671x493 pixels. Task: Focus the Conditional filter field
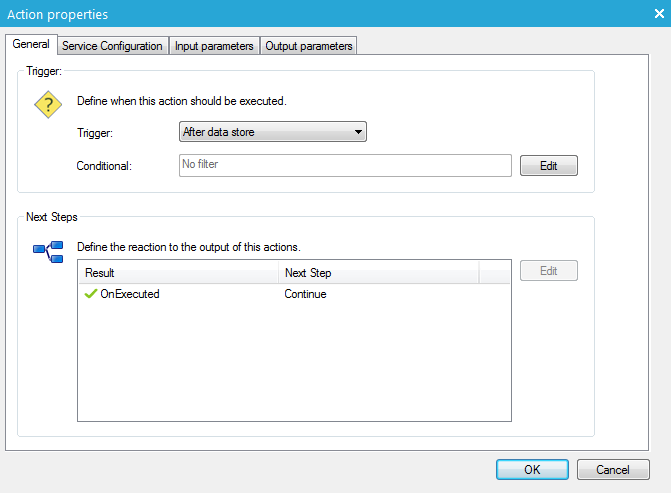coord(344,165)
